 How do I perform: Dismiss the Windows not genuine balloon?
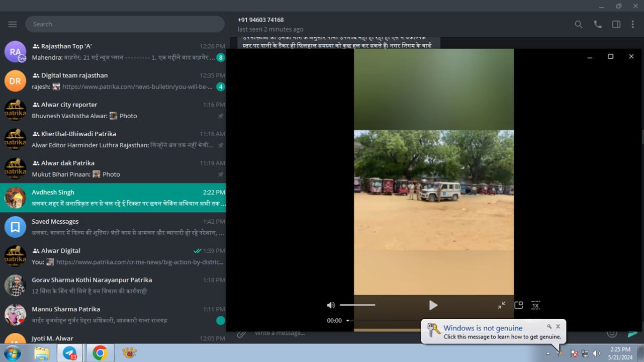coord(558,327)
